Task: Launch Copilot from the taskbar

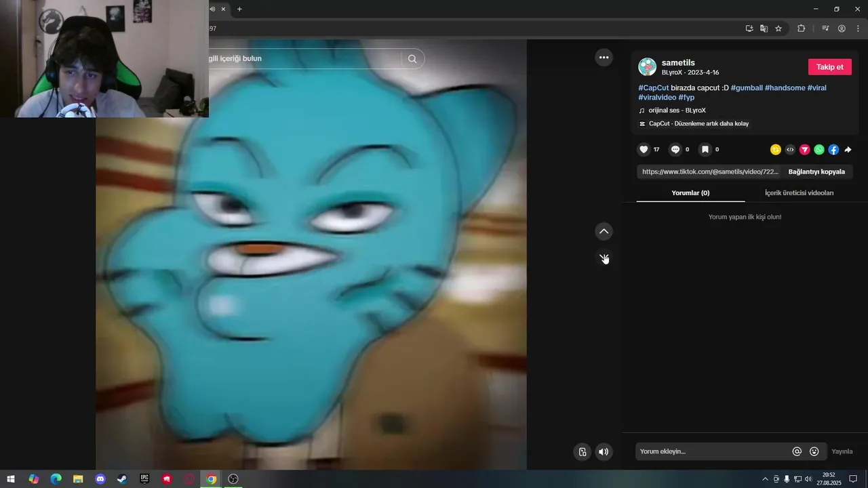Action: (x=34, y=479)
